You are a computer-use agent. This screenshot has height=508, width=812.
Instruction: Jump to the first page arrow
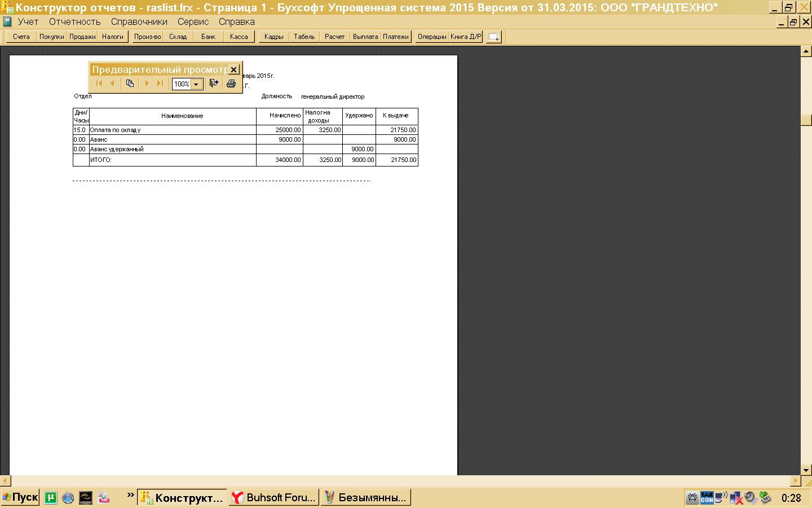99,84
